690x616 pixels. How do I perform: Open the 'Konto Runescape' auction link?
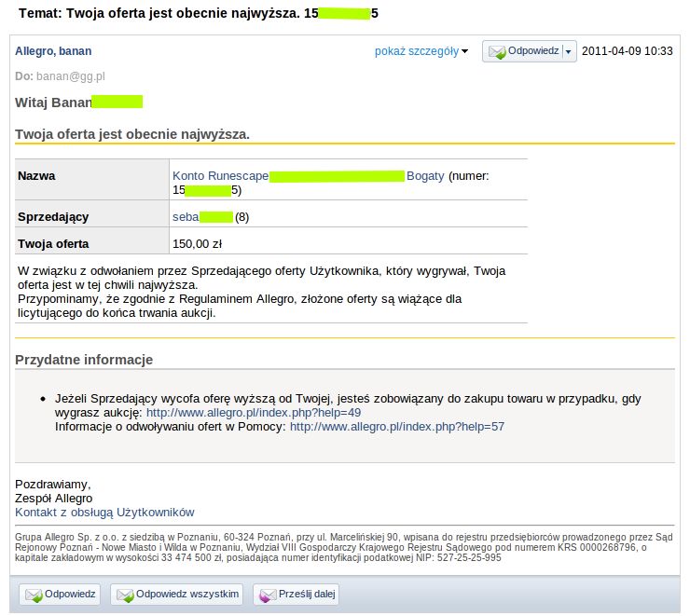click(x=220, y=176)
